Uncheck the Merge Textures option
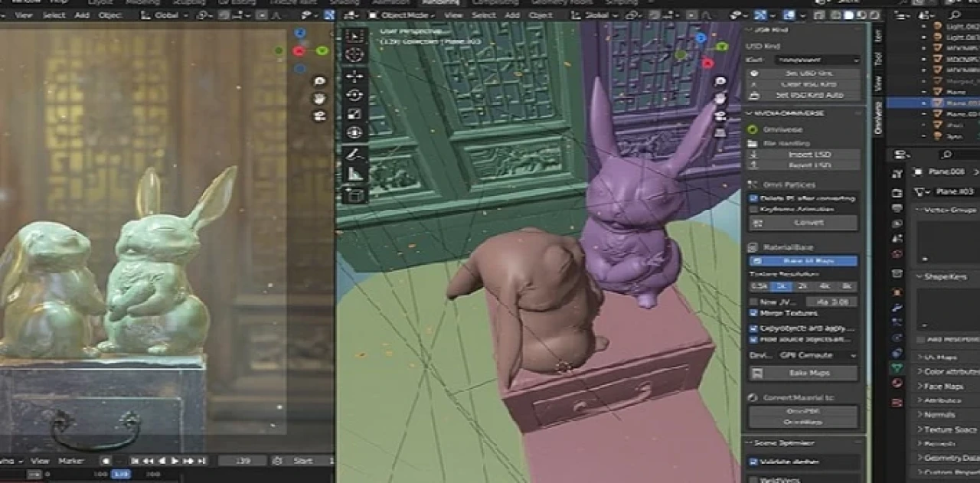This screenshot has height=483, width=980. (753, 312)
